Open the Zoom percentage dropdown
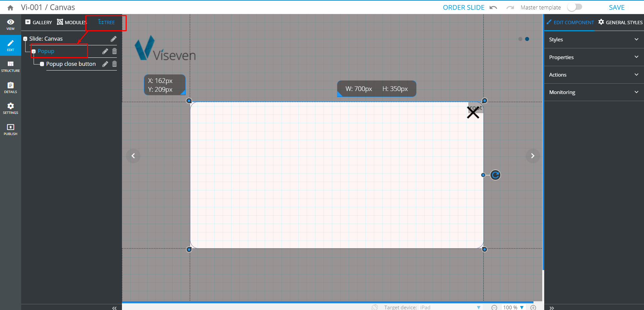The height and width of the screenshot is (310, 644). point(522,307)
